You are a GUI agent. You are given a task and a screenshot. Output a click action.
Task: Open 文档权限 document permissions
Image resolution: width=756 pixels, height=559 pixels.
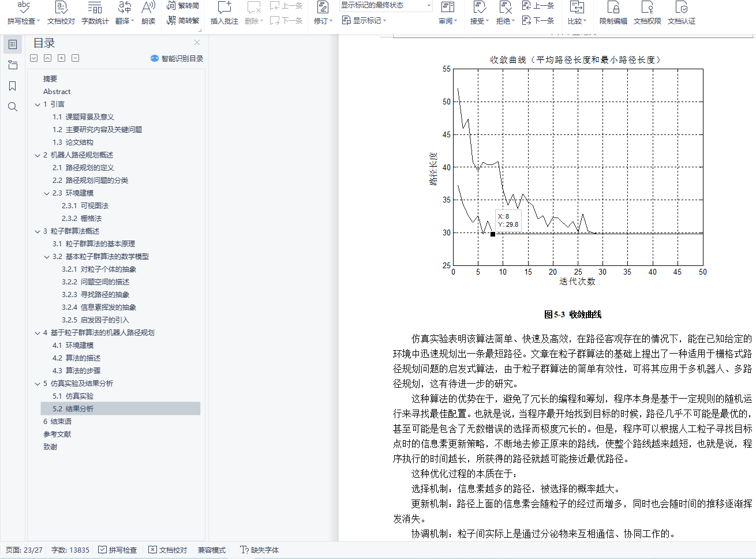tap(647, 13)
